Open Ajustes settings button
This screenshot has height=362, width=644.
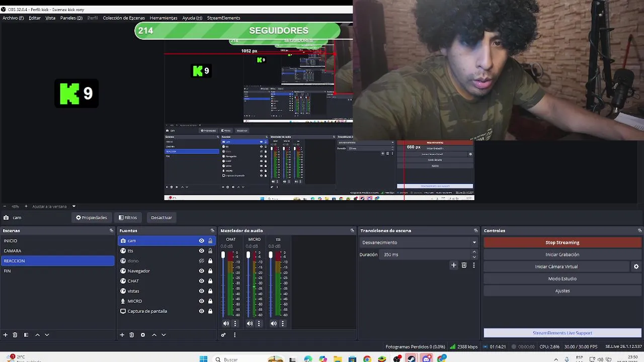562,291
